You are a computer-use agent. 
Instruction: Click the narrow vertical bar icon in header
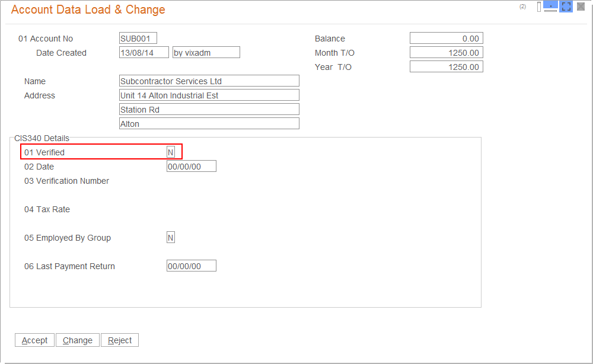click(539, 7)
